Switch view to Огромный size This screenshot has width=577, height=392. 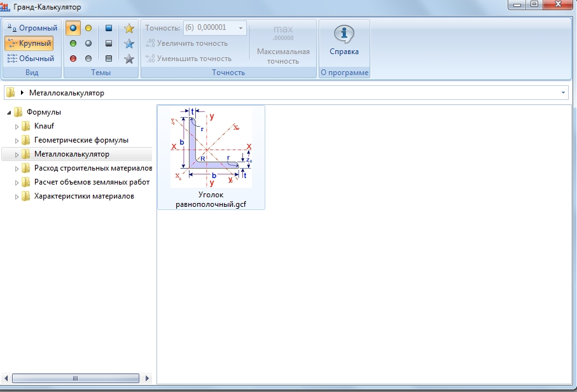click(31, 28)
